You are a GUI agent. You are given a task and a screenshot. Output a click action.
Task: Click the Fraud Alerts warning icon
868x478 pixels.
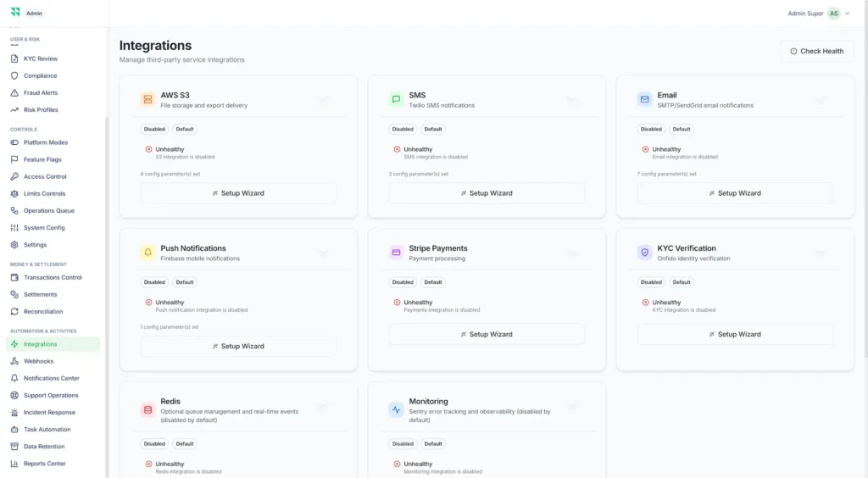tap(14, 93)
